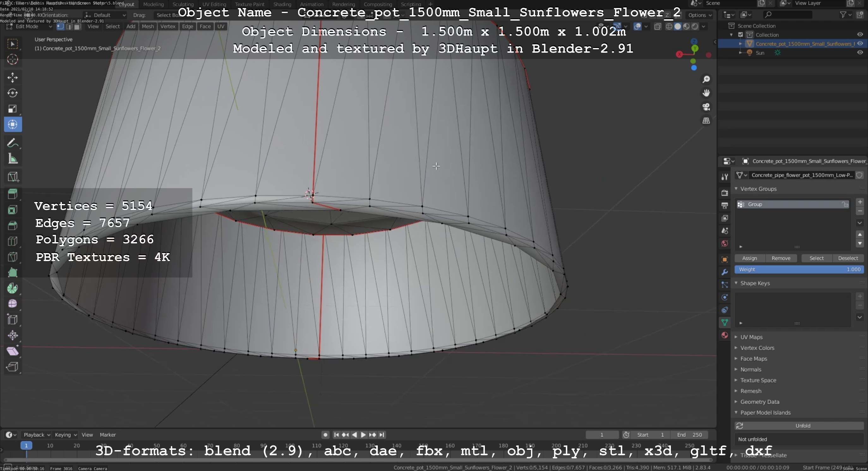Screen dimensions: 868x471
Task: Add a new vertex group with plus
Action: click(x=860, y=202)
